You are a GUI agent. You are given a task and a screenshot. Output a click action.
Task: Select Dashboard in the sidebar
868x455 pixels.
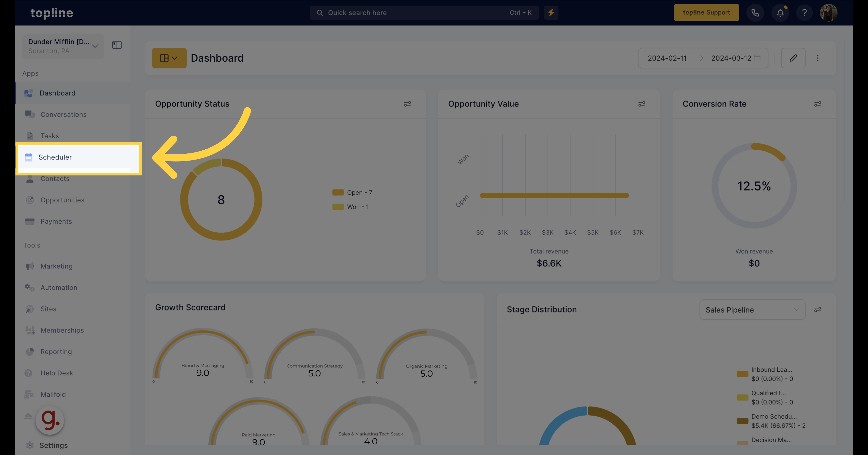(73, 93)
